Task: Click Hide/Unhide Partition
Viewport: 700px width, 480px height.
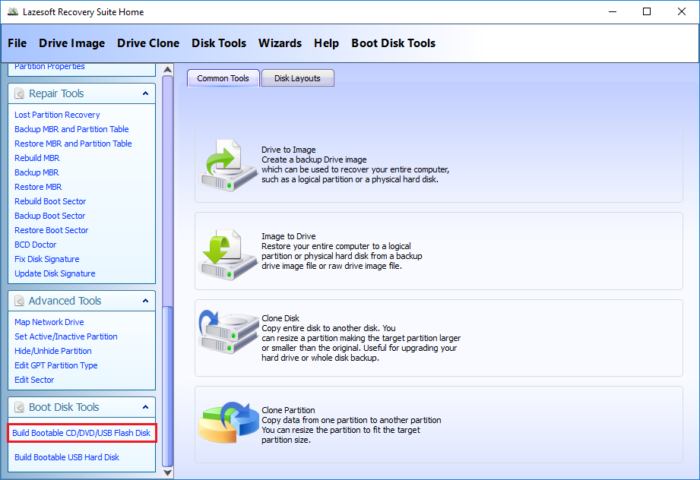Action: (53, 351)
